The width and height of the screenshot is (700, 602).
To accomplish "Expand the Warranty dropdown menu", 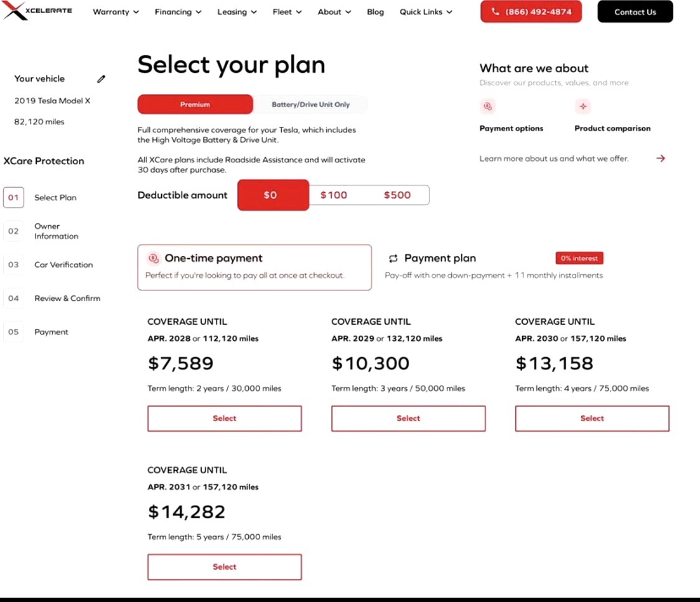I will pyautogui.click(x=116, y=12).
